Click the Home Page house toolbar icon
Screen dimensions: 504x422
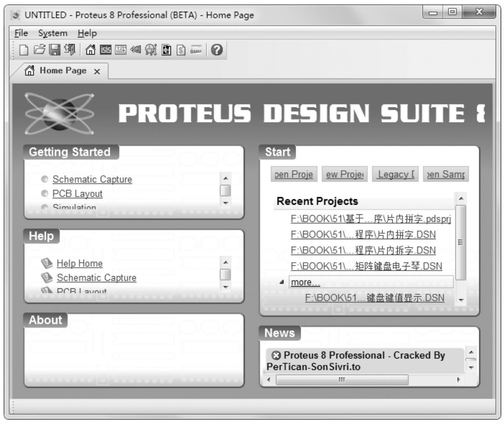(90, 50)
